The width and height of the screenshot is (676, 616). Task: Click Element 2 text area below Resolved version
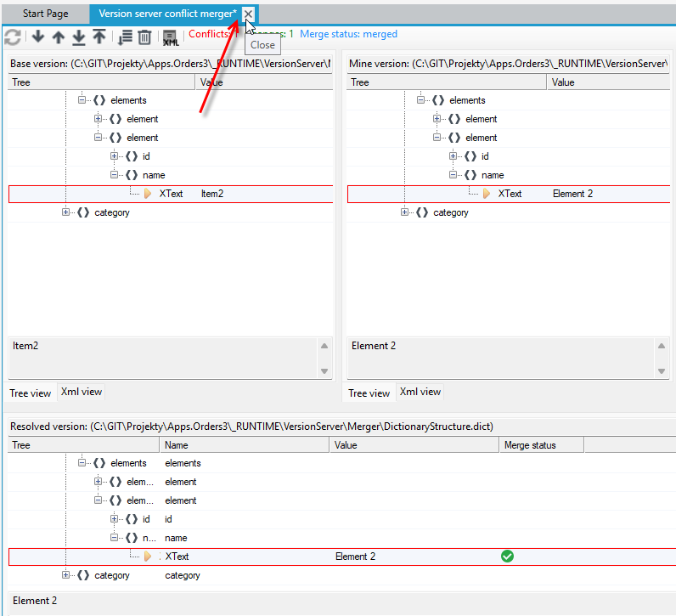(x=342, y=604)
